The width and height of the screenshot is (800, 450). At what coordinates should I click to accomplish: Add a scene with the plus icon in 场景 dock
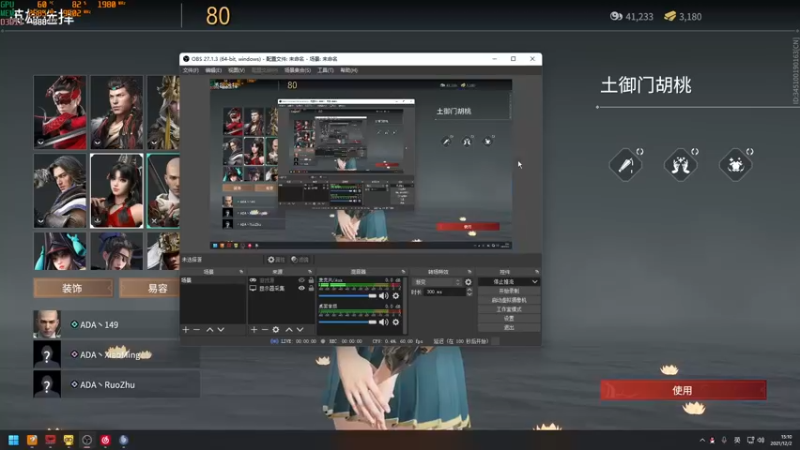pyautogui.click(x=186, y=330)
